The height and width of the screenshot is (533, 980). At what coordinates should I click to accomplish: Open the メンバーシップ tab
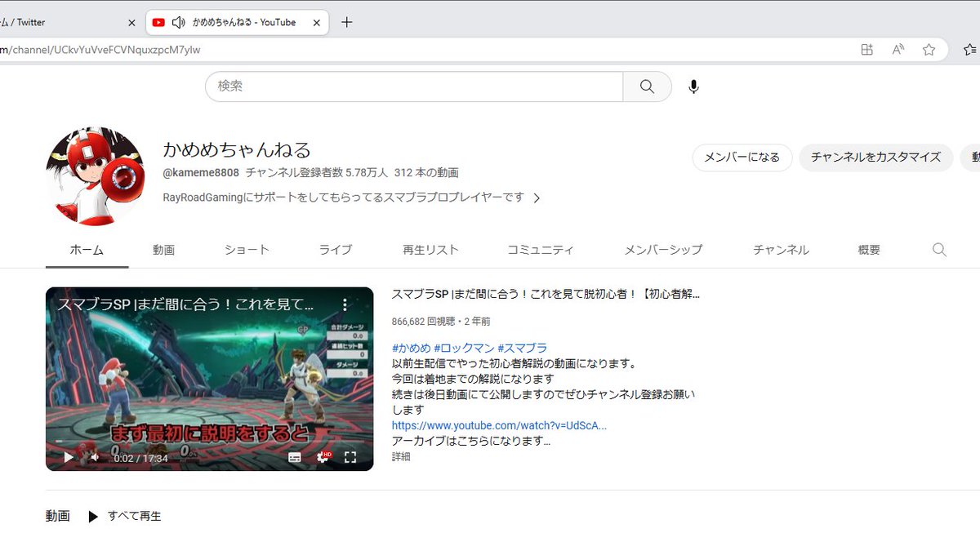click(663, 250)
